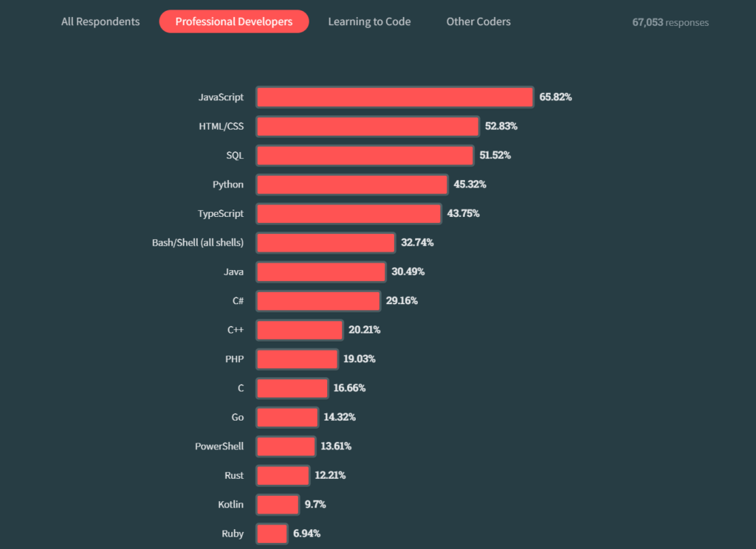Switch to the All Respondents tab

coord(100,21)
